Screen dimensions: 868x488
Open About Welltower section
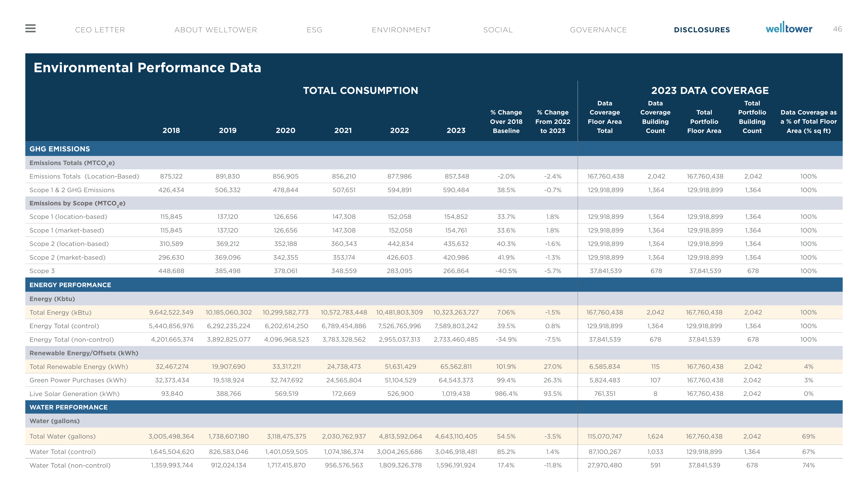click(x=216, y=30)
